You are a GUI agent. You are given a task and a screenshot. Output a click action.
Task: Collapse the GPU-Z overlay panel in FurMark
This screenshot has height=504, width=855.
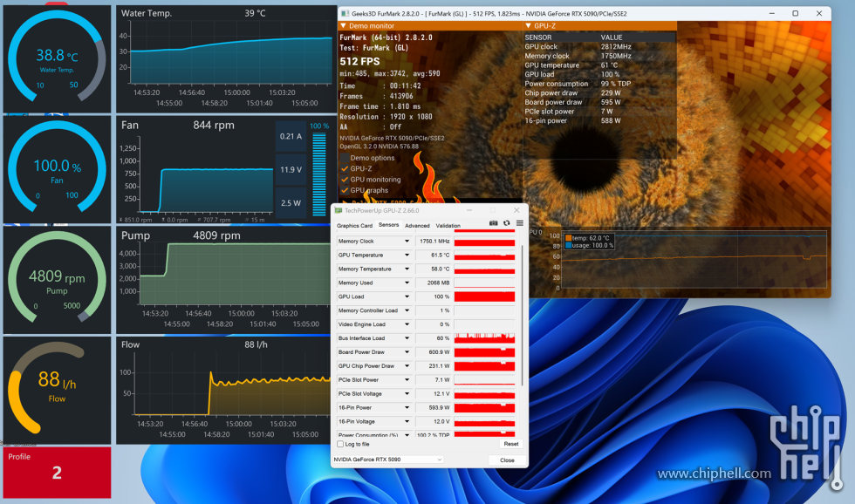click(528, 25)
